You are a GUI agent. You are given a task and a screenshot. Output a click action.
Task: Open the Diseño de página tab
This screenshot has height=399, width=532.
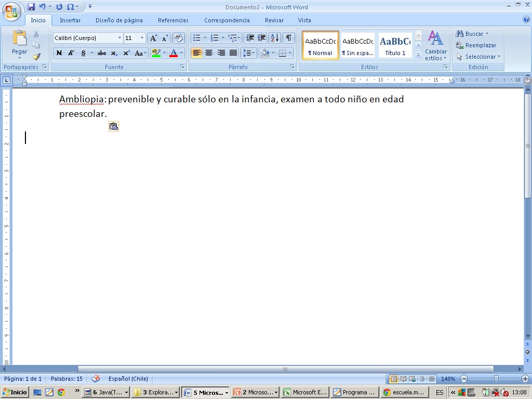click(119, 20)
